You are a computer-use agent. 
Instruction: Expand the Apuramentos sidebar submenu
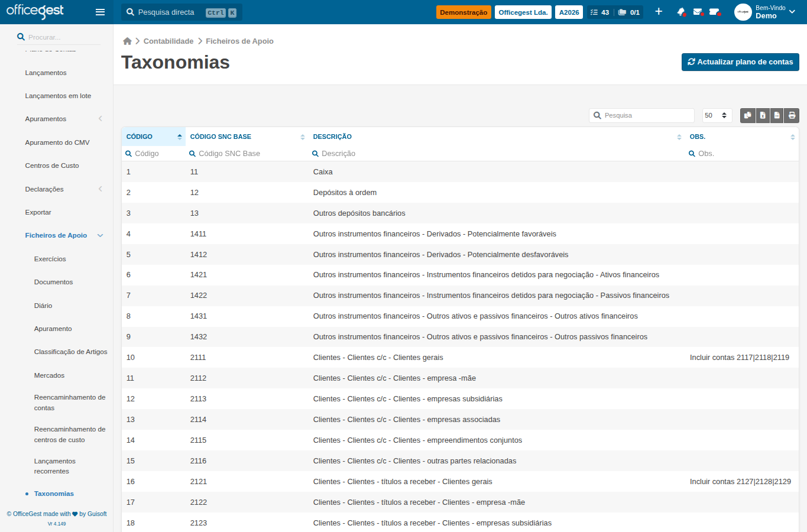[101, 119]
